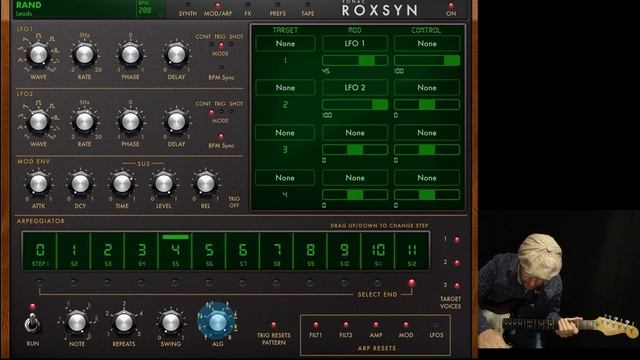
Task: Adjust the LFO1 RATE knob
Action: pos(84,55)
